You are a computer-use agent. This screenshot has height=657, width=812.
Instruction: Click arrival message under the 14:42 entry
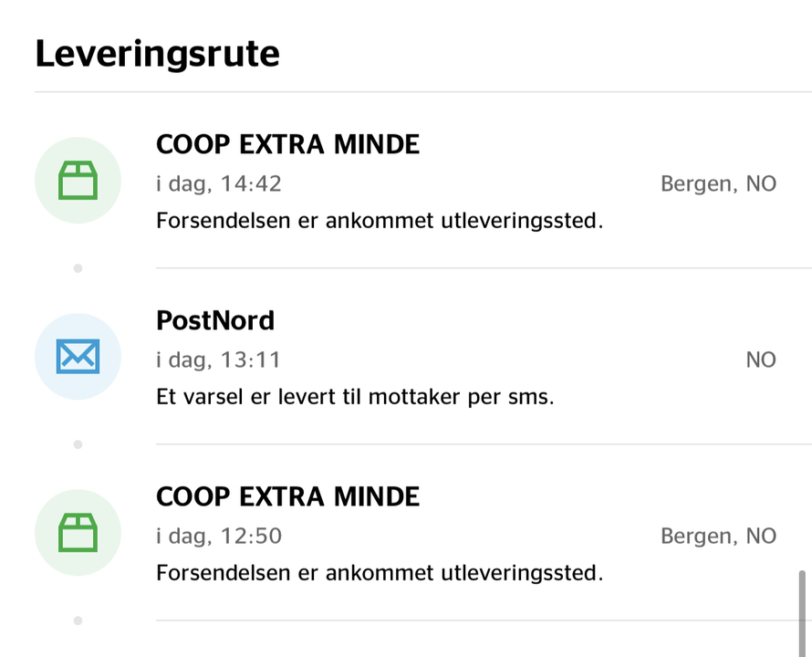[x=380, y=221]
